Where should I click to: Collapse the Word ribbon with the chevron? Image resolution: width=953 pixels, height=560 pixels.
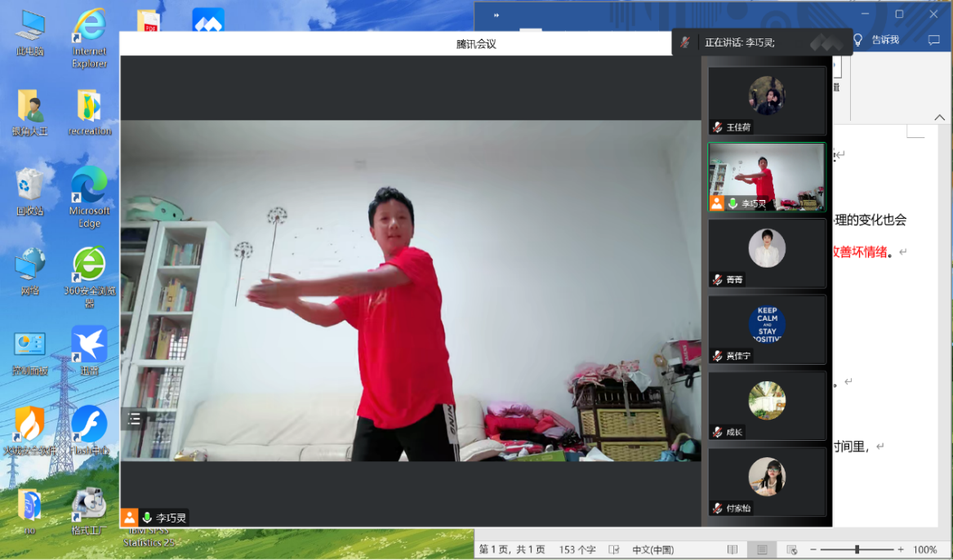click(940, 118)
